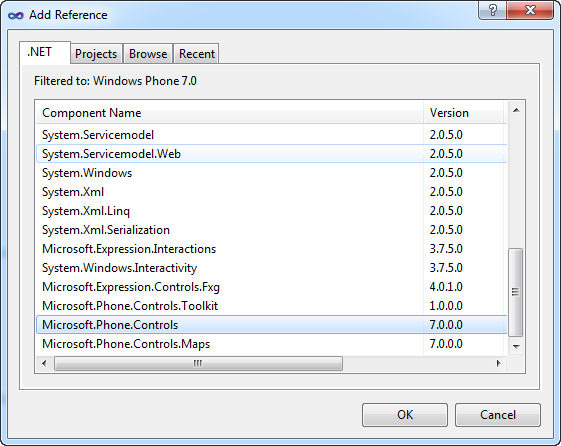Click the Help question mark button
Viewport: 561px width, 446px height.
(493, 10)
